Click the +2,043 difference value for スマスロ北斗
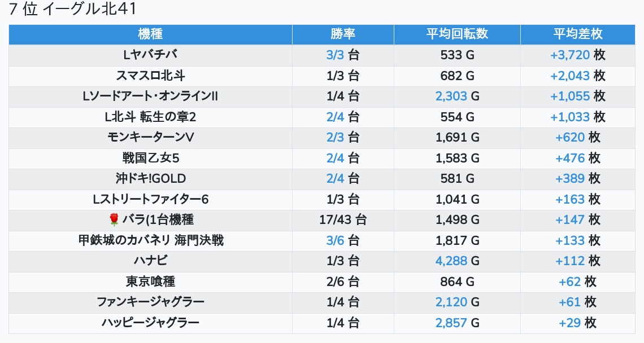Image resolution: width=644 pixels, height=343 pixels. pyautogui.click(x=570, y=76)
